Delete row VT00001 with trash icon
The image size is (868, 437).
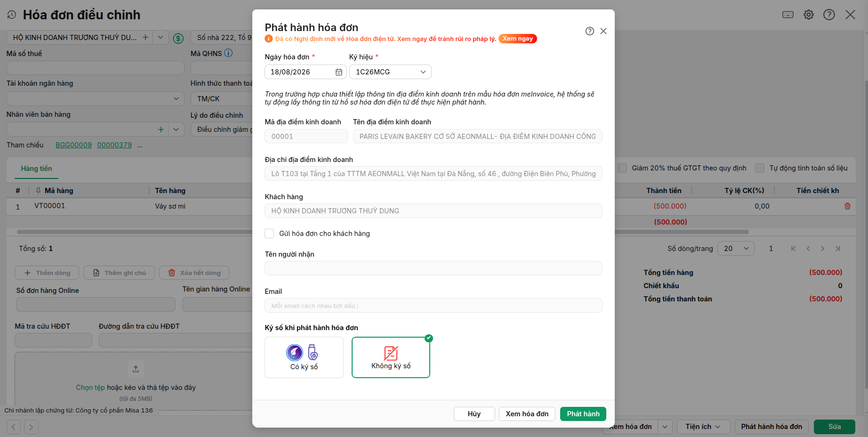click(x=847, y=206)
